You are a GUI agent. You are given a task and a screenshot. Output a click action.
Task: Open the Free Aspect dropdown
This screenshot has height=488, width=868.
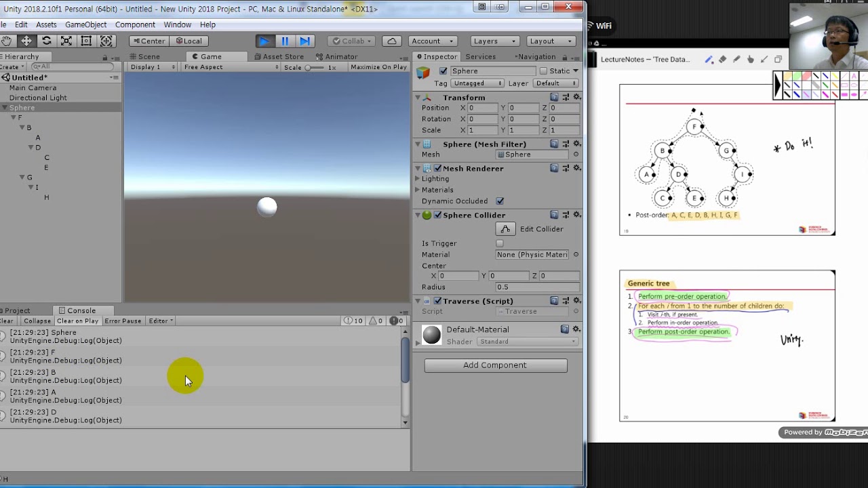click(x=231, y=67)
